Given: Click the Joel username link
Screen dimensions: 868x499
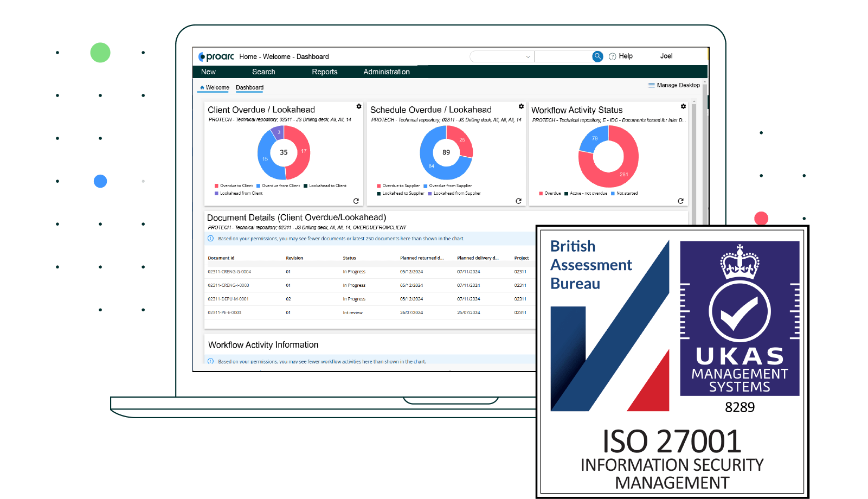Looking at the screenshot, I should click(x=666, y=56).
